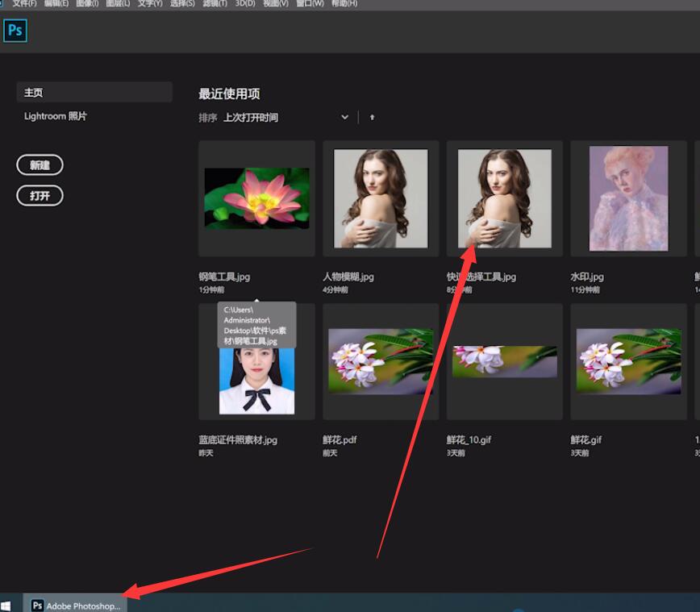The height and width of the screenshot is (612, 700).
Task: Open the 编辑(E) menu
Action: click(x=56, y=3)
